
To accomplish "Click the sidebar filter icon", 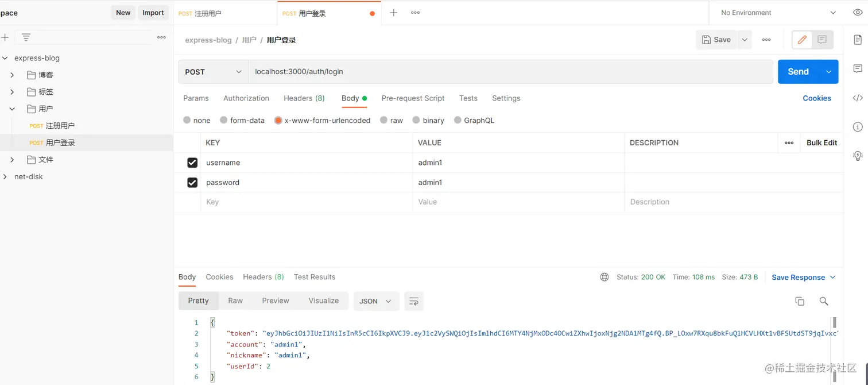I will 26,37.
